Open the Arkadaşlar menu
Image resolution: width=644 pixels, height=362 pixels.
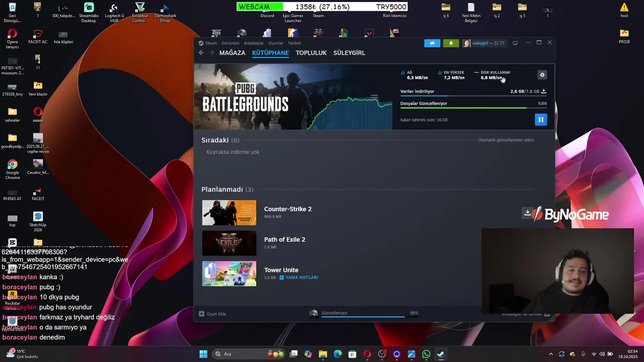(254, 43)
